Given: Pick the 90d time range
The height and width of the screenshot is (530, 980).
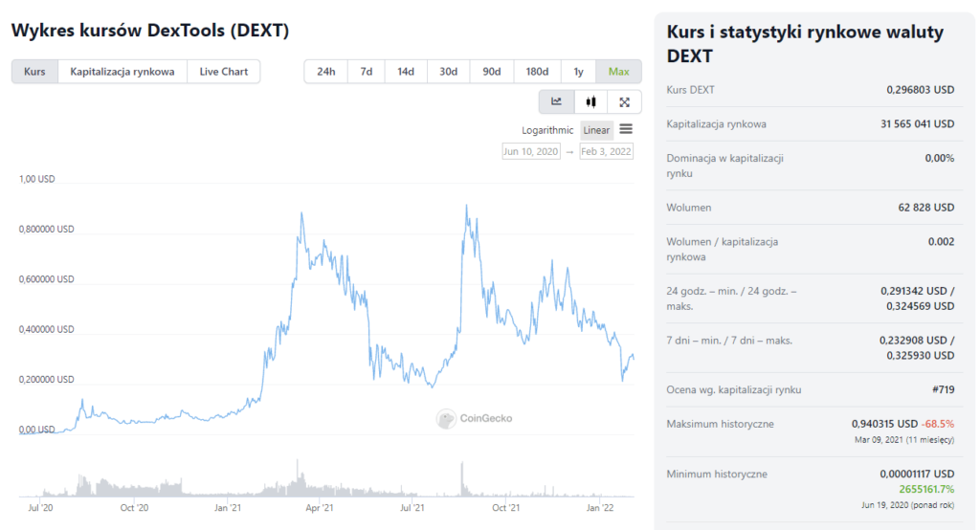Looking at the screenshot, I should pyautogui.click(x=491, y=72).
